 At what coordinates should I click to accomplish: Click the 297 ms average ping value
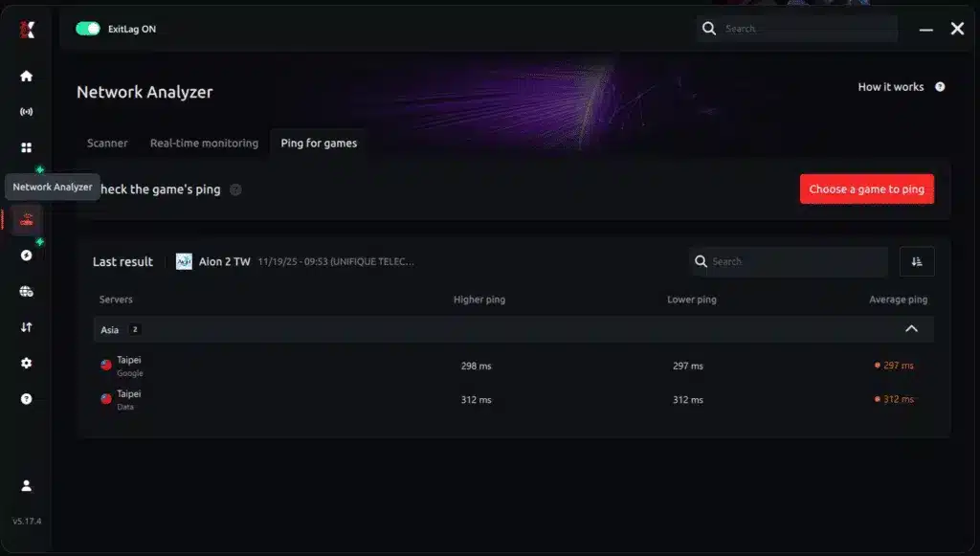pos(898,366)
